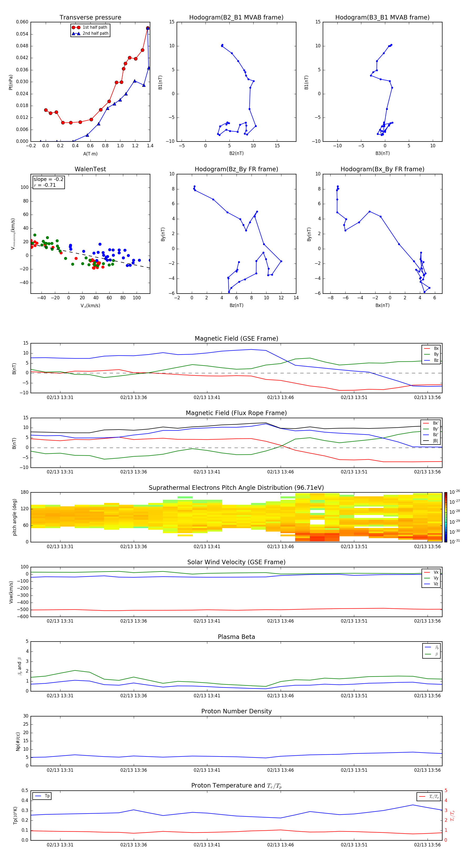Click the pitch angle colorbar
The width and height of the screenshot is (473, 868).
click(x=446, y=517)
